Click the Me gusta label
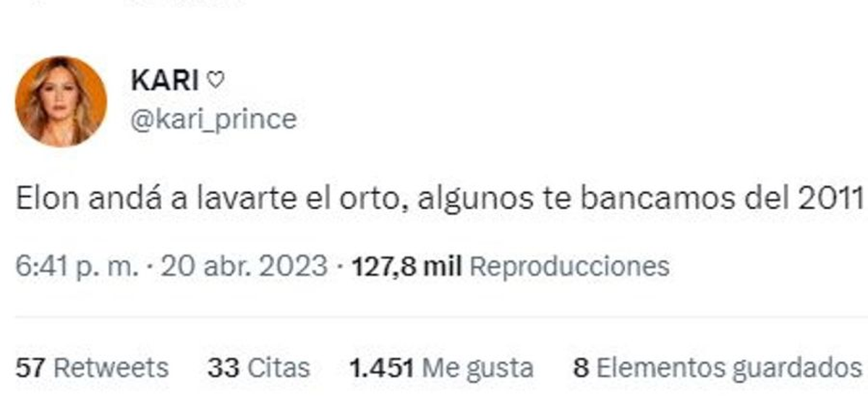The width and height of the screenshot is (868, 403). [x=478, y=368]
